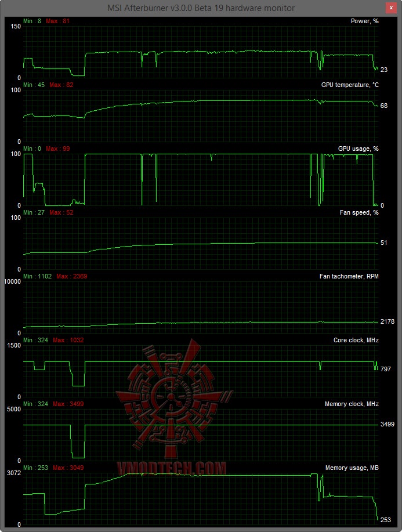402x532 pixels.
Task: Click the Fan speed 'Max : 52' value
Action: [61, 212]
